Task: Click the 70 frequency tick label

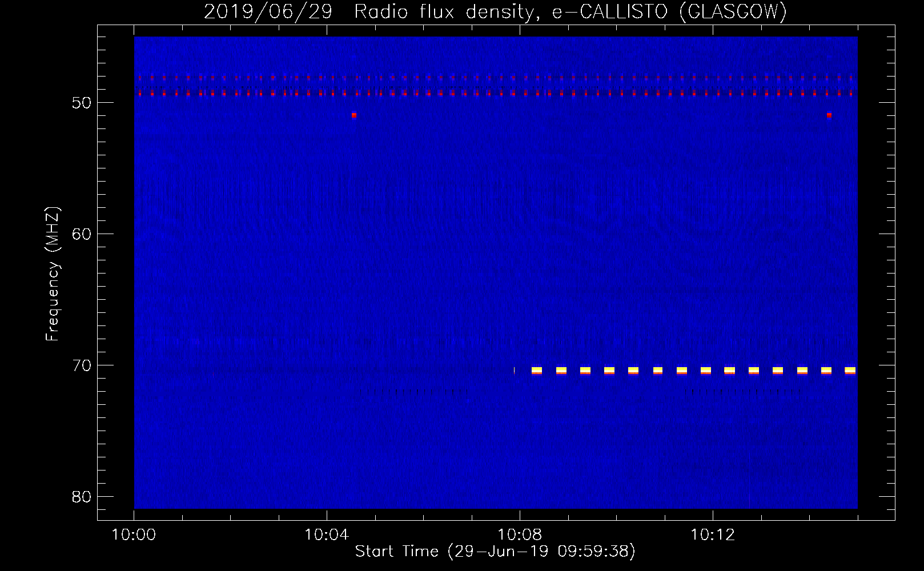Action: coord(82,365)
